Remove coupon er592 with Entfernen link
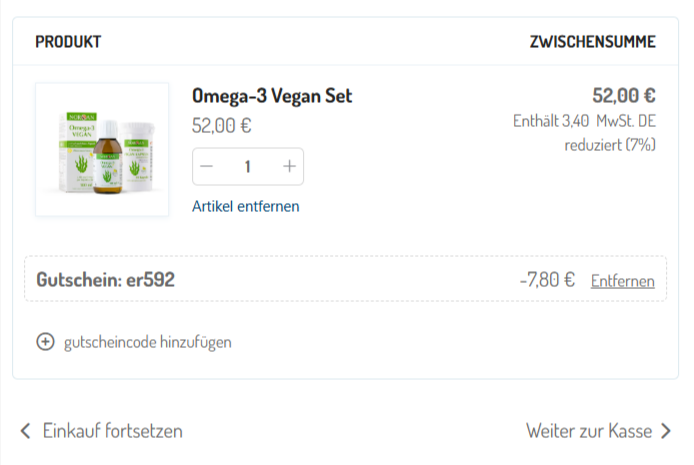 (622, 281)
